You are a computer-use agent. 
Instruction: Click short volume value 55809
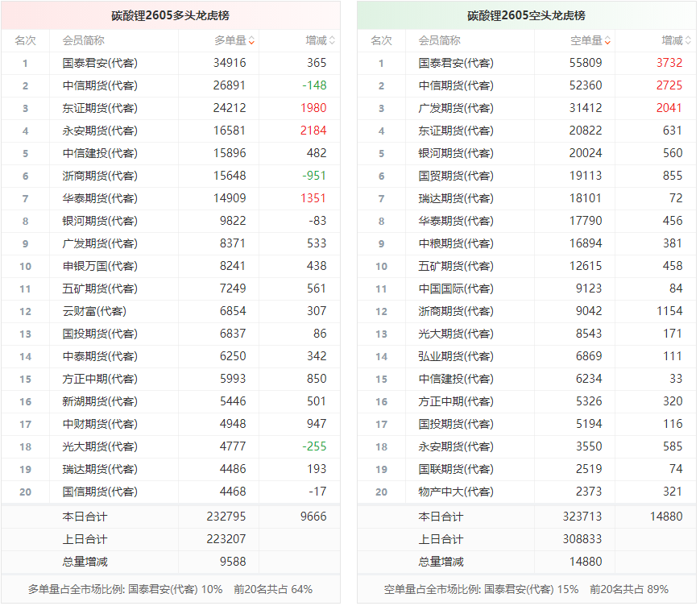pos(586,63)
